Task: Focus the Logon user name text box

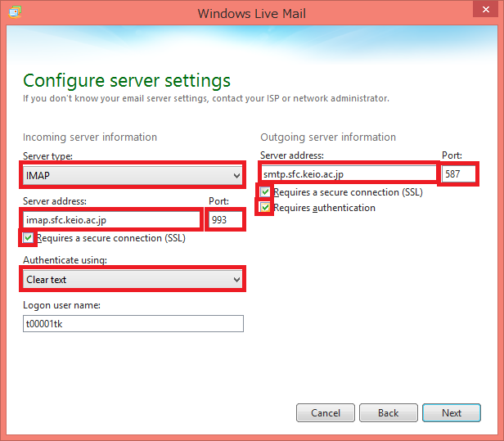Action: 133,324
